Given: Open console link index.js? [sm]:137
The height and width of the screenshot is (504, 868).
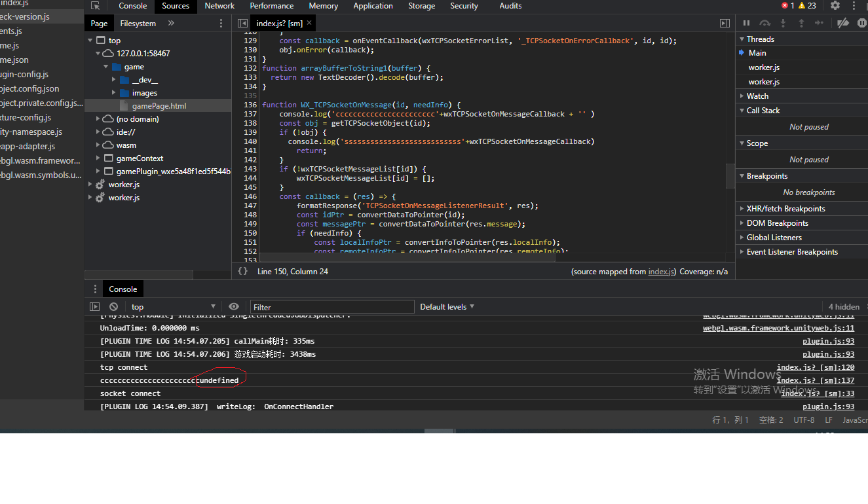Looking at the screenshot, I should click(816, 380).
